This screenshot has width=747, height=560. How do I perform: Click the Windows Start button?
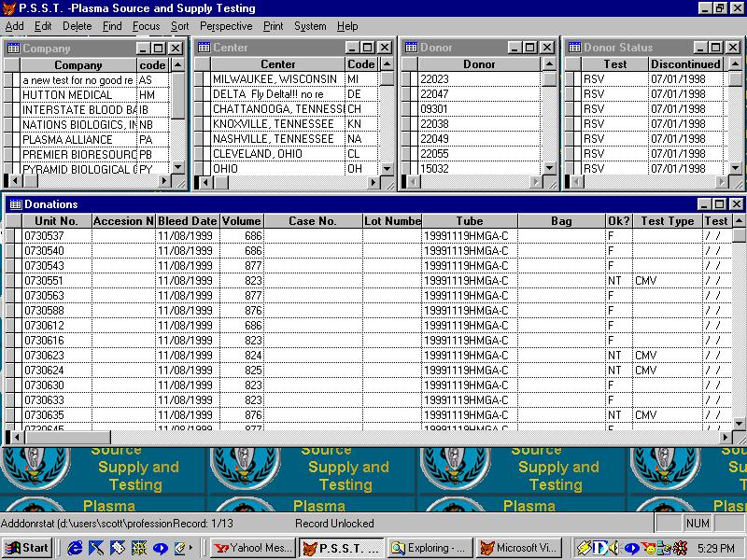point(27,548)
